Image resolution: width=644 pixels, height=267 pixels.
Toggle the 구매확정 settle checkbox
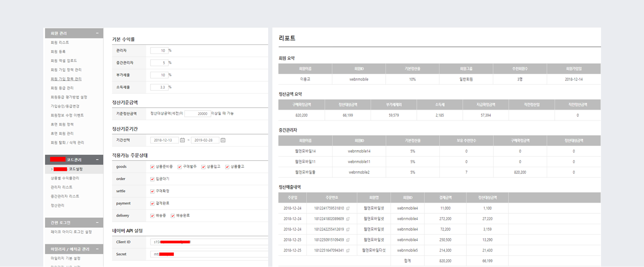pyautogui.click(x=152, y=191)
